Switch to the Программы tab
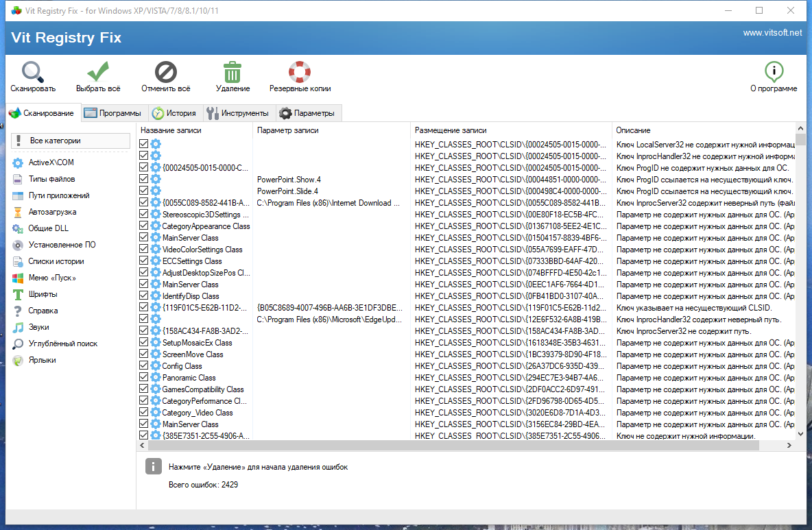 pos(113,113)
